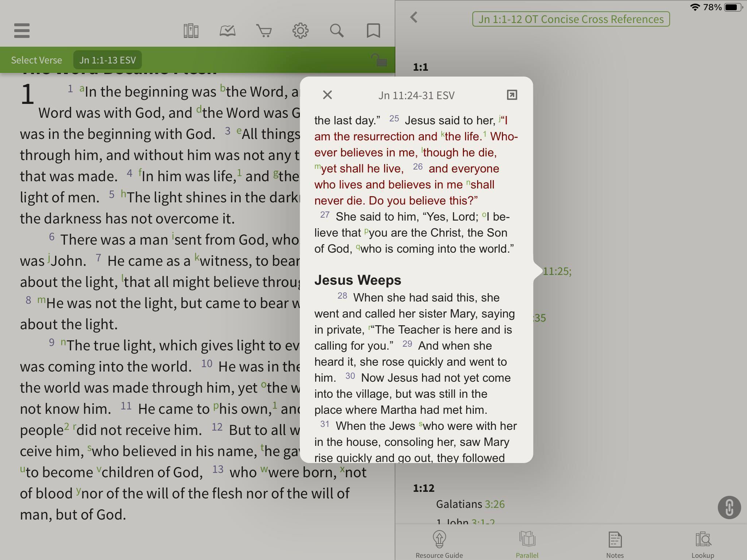
Task: Select the 1:12 section heading
Action: [423, 488]
